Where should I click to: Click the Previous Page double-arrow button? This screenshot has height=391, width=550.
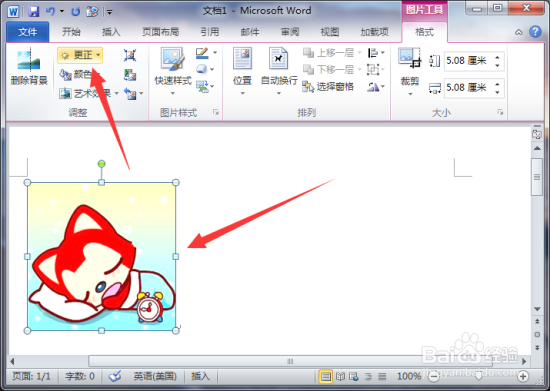tap(537, 321)
